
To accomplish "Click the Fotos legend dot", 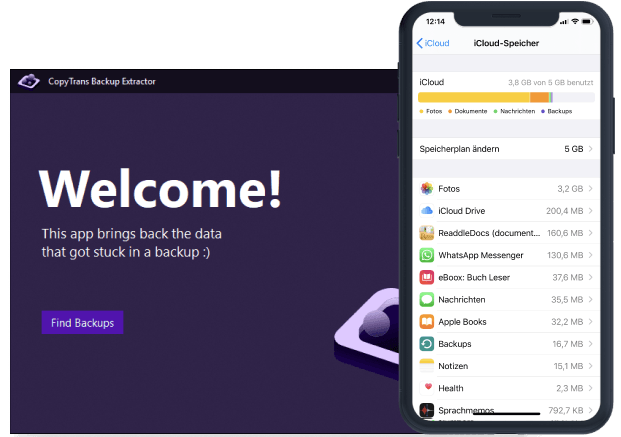I will point(421,111).
